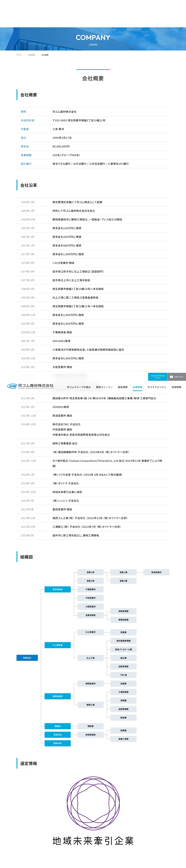Click history entry 千葉開発室 開設
Screen dimensions: 186x868
click(62, 332)
